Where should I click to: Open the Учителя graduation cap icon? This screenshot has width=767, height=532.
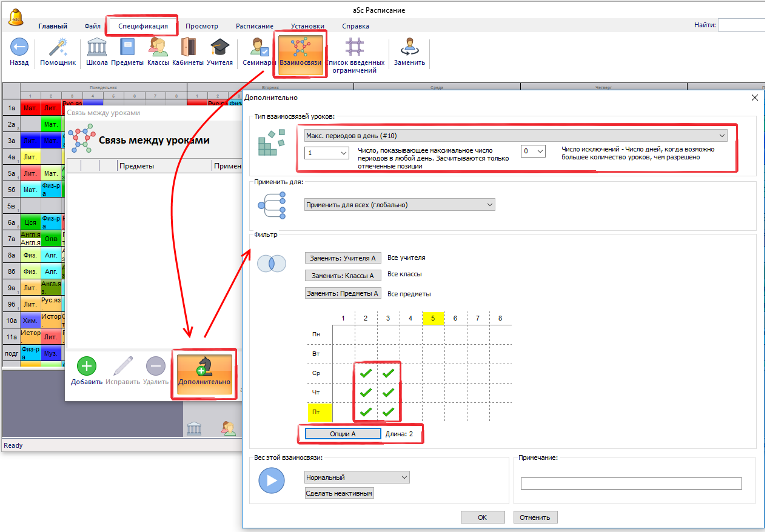click(219, 48)
